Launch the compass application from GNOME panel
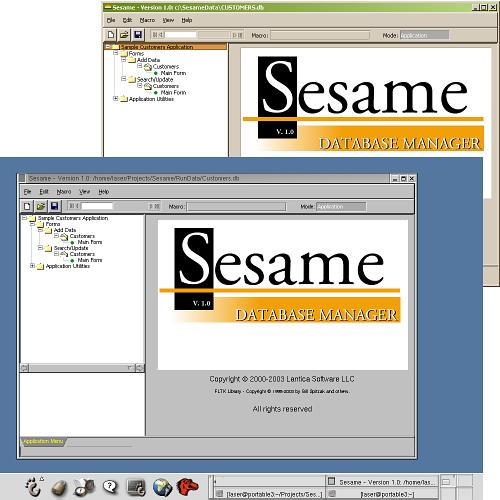Screen dimensions: 500x500 (x=84, y=488)
